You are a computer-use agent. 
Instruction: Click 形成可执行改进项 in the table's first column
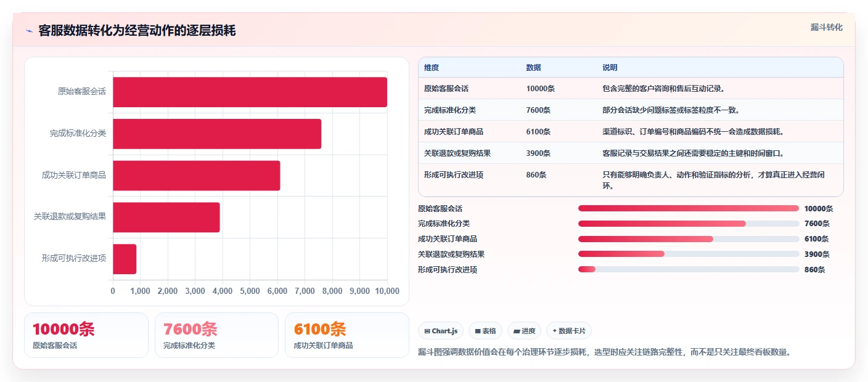(454, 175)
